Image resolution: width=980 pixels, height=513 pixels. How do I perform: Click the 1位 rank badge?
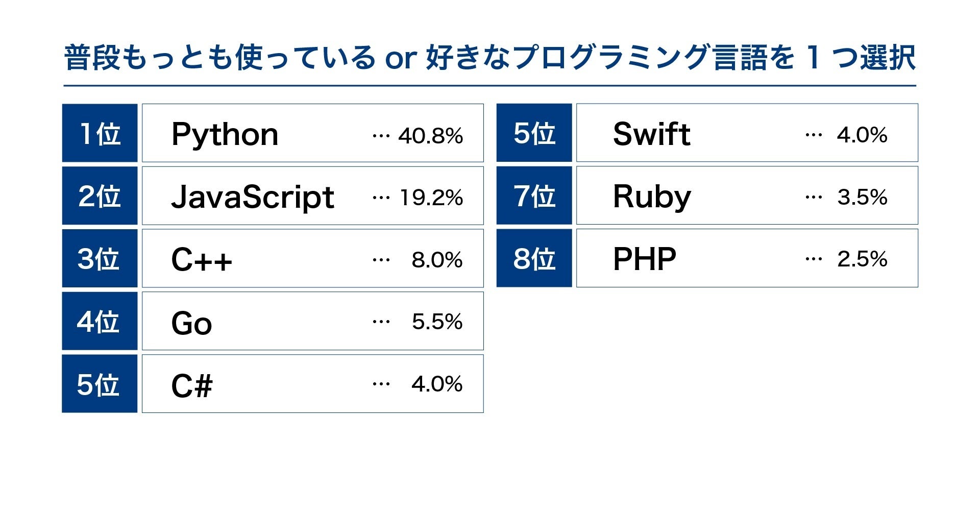[x=100, y=133]
